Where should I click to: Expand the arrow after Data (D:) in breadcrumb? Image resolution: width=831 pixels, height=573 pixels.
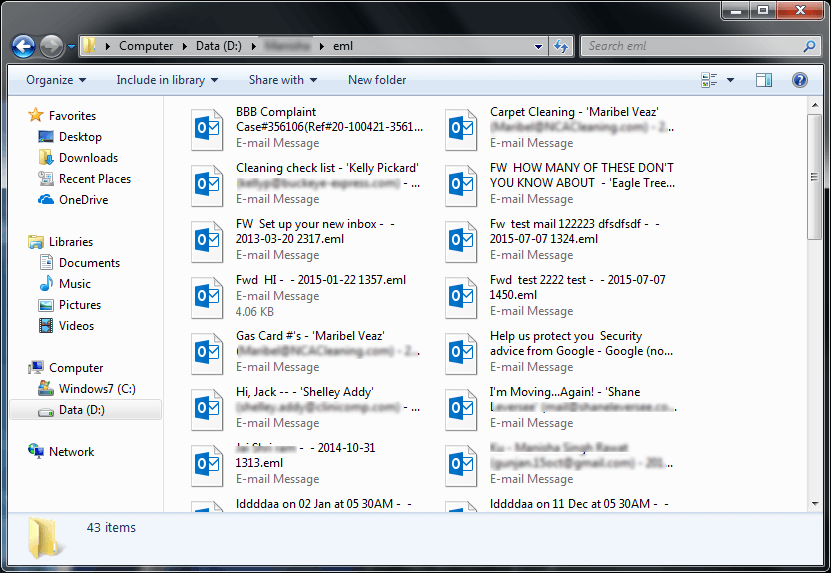tap(253, 46)
